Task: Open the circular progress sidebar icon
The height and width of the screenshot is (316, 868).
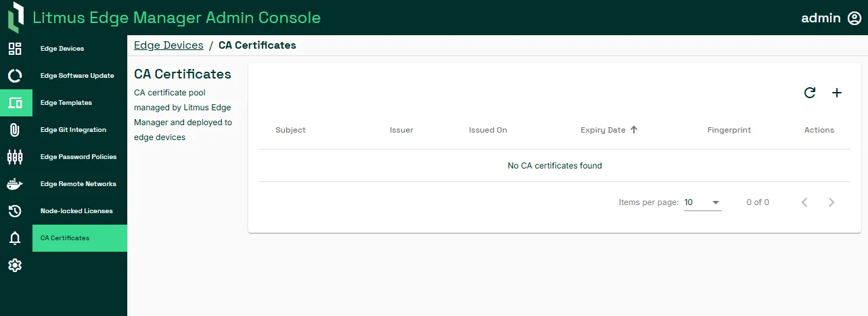Action: point(15,76)
